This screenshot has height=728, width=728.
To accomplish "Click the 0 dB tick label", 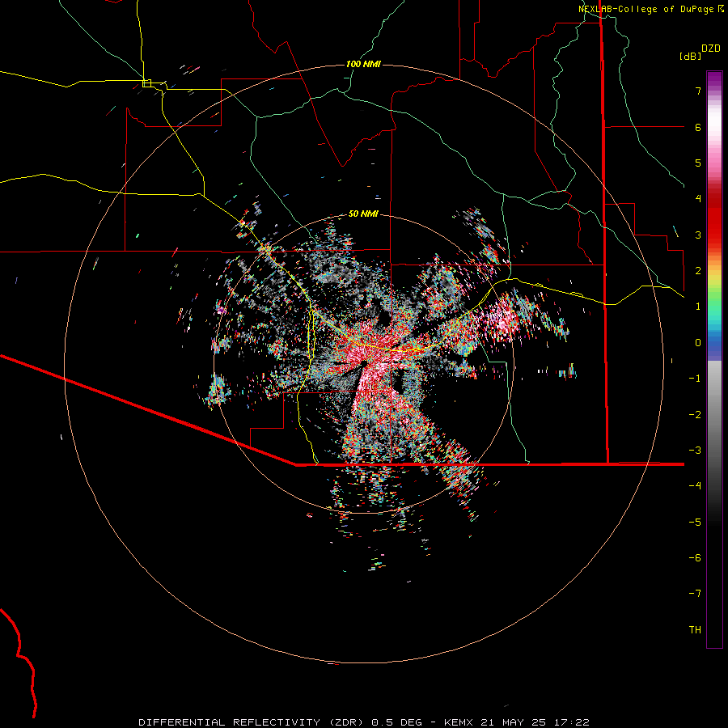I will (698, 342).
